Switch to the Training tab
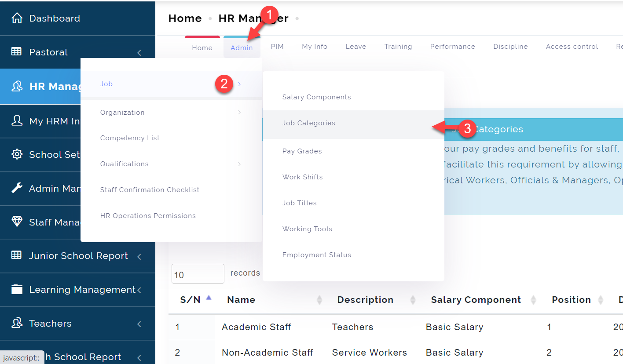 coord(398,47)
